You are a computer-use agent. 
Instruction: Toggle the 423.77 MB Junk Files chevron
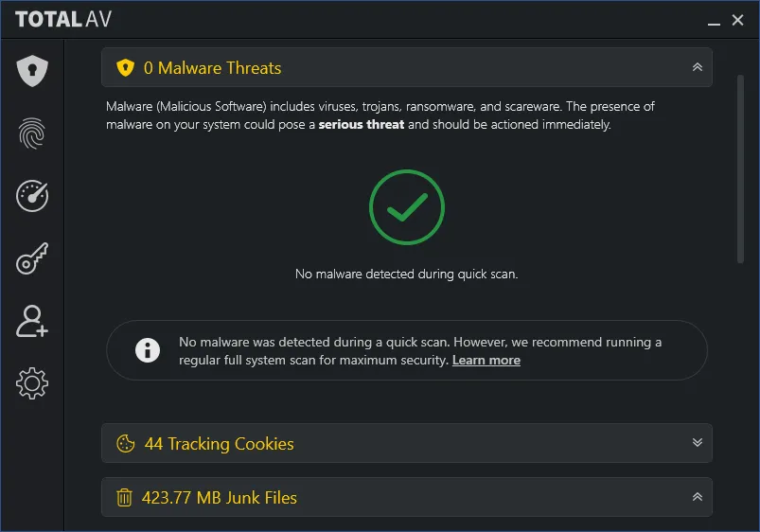pos(697,497)
